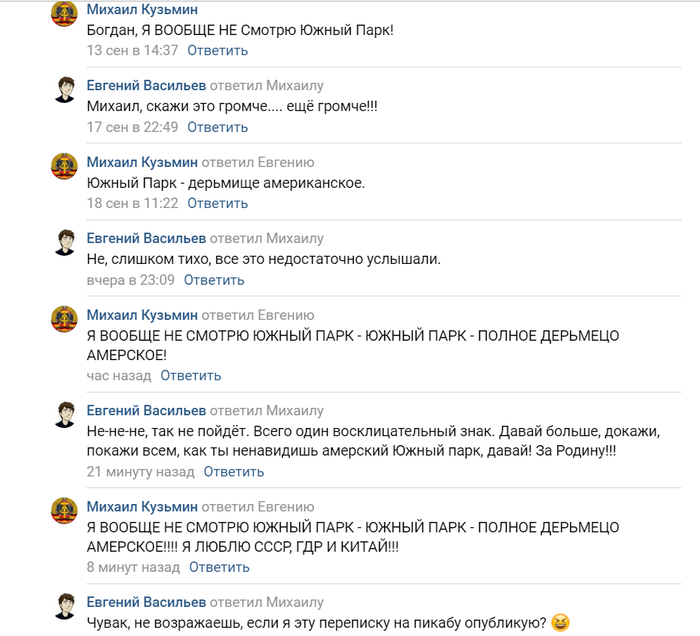Image resolution: width=700 pixels, height=636 pixels.
Task: Click avatar beside the "Не-не-не" comment
Action: (65, 414)
